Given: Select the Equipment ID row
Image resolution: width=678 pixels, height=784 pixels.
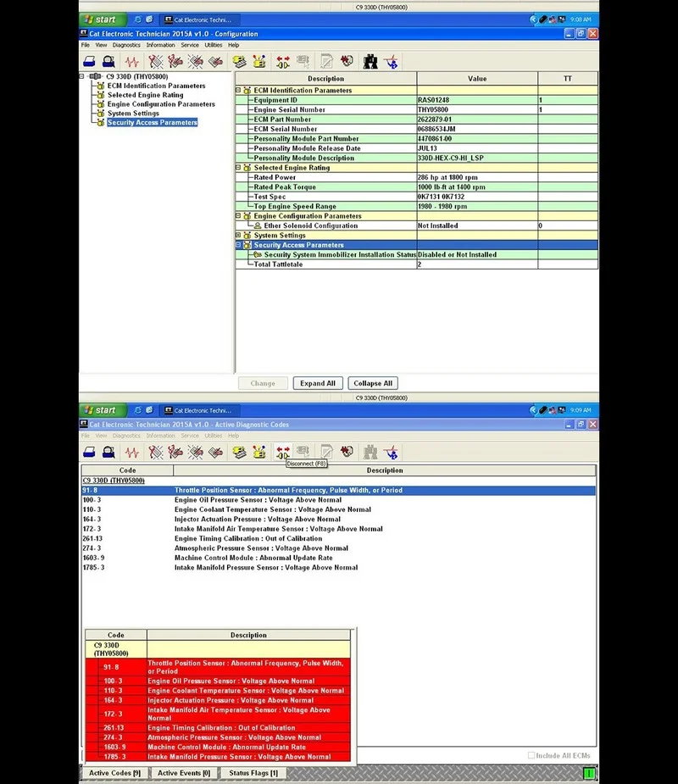Looking at the screenshot, I should [x=416, y=100].
